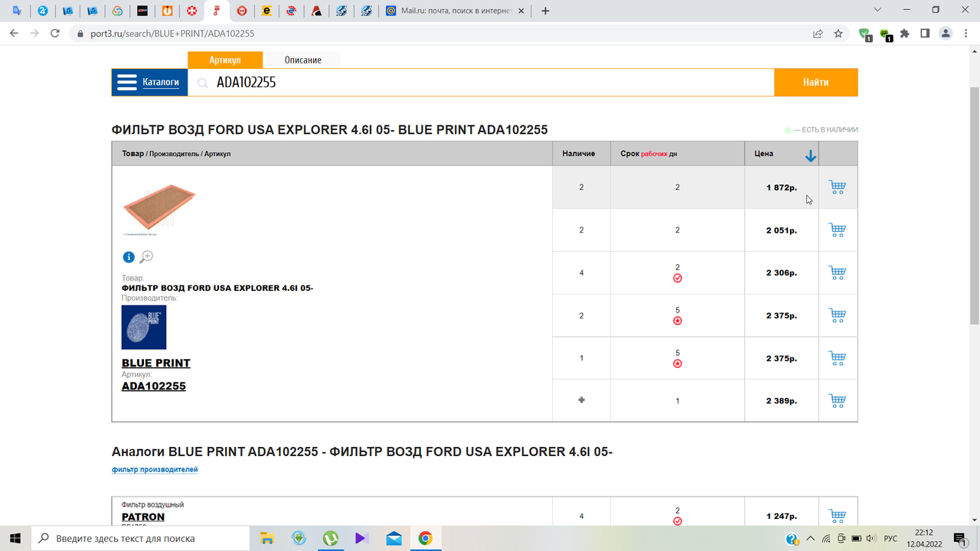Open the ADA102255 article link
Viewport: 980px width, 551px height.
(x=154, y=386)
